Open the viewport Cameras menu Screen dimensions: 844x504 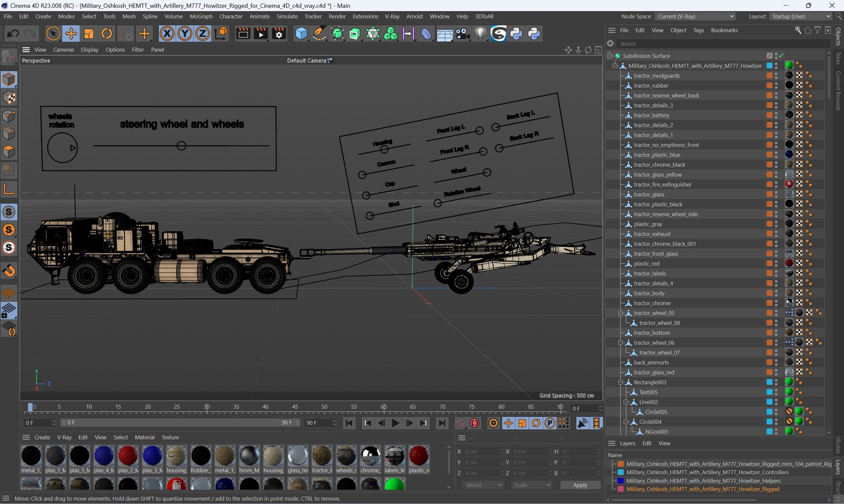tap(63, 49)
